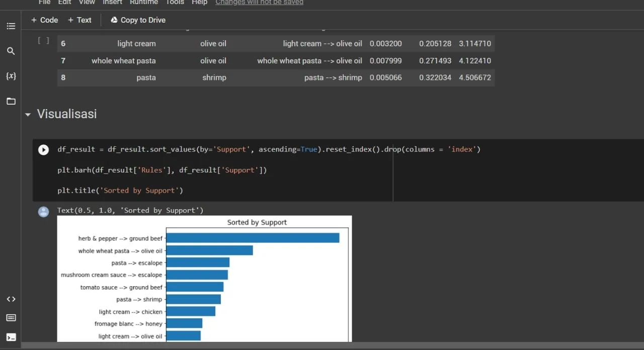Open the code snippets panel

coord(11,299)
